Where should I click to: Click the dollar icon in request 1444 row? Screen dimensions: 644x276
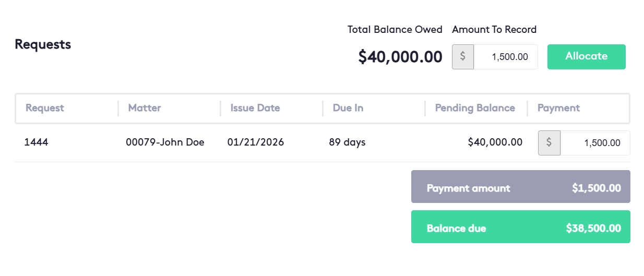pyautogui.click(x=549, y=142)
